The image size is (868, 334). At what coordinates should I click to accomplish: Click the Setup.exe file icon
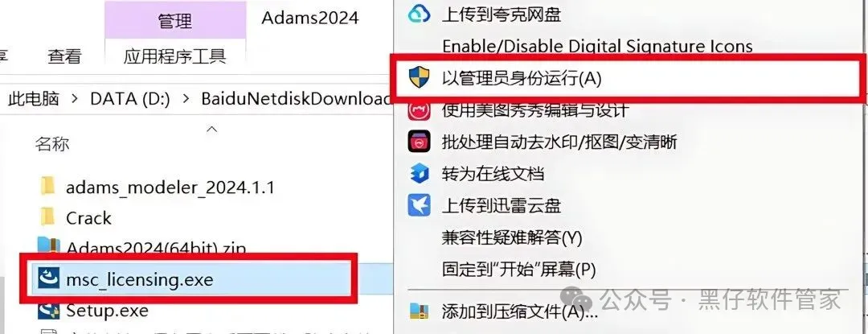pos(49,310)
